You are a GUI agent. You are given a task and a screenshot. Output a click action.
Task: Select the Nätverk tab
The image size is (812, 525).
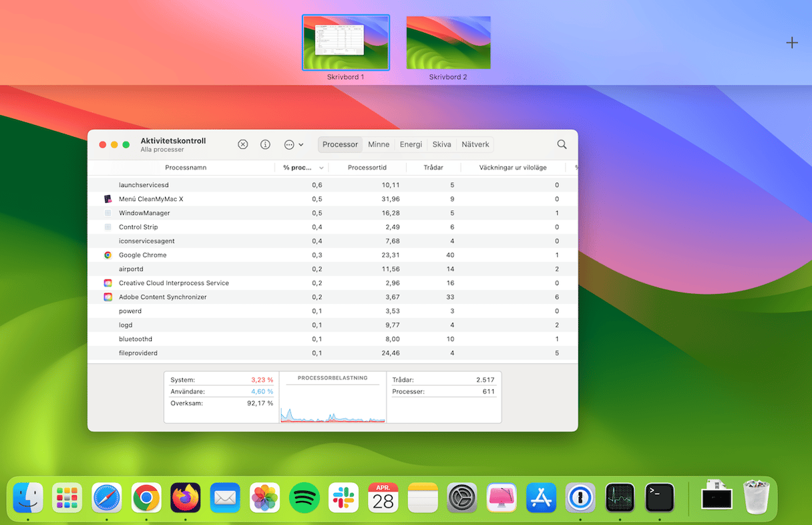475,144
